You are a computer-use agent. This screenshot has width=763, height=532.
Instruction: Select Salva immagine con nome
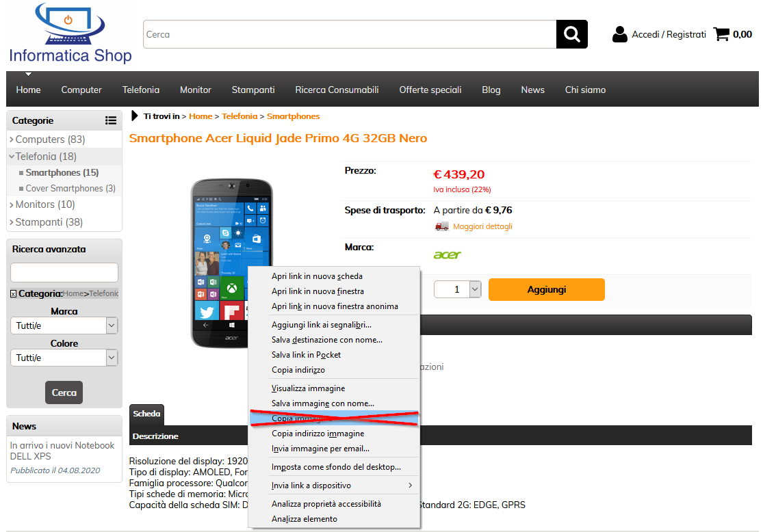coord(334,403)
